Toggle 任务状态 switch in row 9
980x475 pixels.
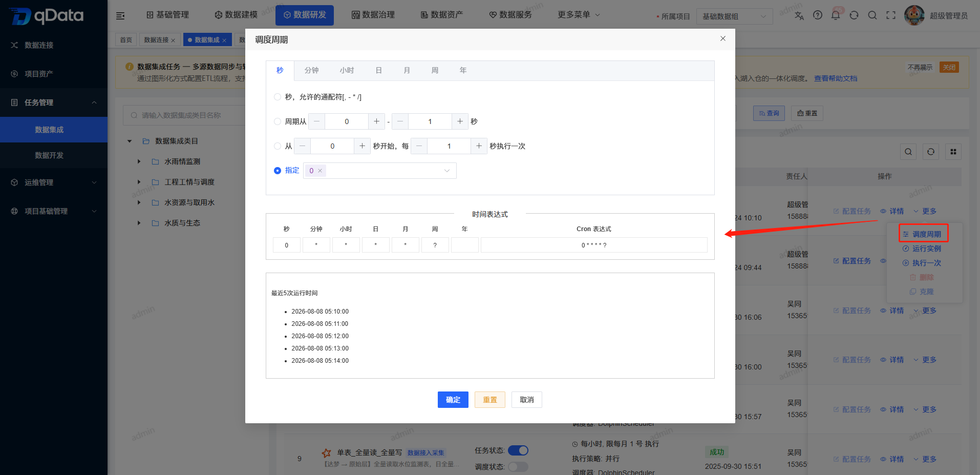tap(518, 450)
